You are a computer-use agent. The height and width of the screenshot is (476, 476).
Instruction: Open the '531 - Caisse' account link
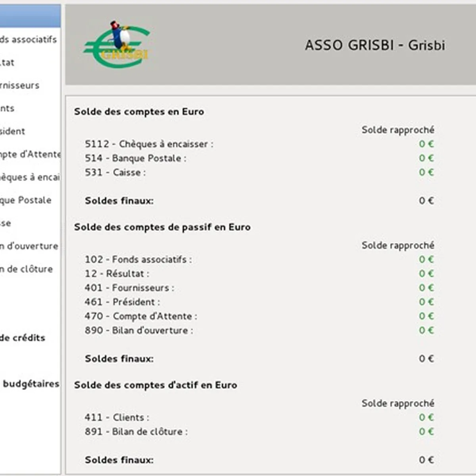click(x=115, y=173)
